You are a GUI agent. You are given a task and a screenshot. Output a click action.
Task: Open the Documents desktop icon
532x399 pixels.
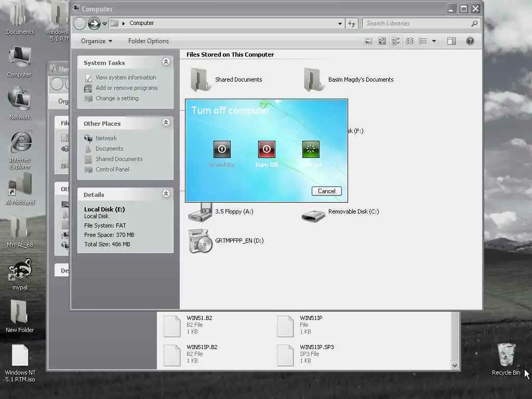tap(20, 19)
